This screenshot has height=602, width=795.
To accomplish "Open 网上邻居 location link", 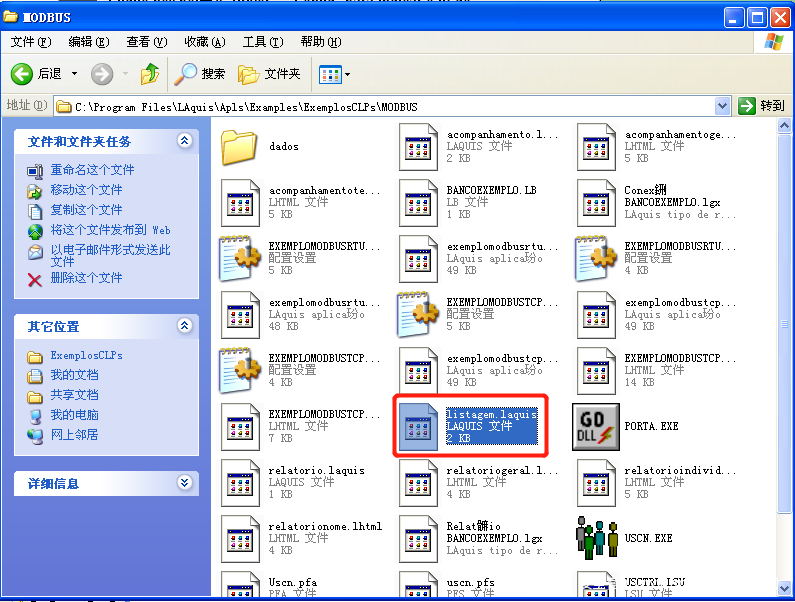I will coord(74,435).
